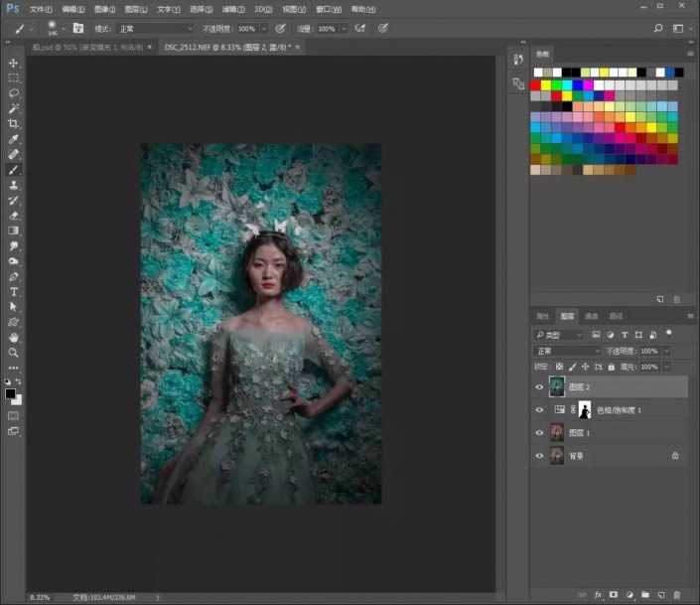
Task: Toggle visibility of 背景 layer
Action: (x=540, y=455)
